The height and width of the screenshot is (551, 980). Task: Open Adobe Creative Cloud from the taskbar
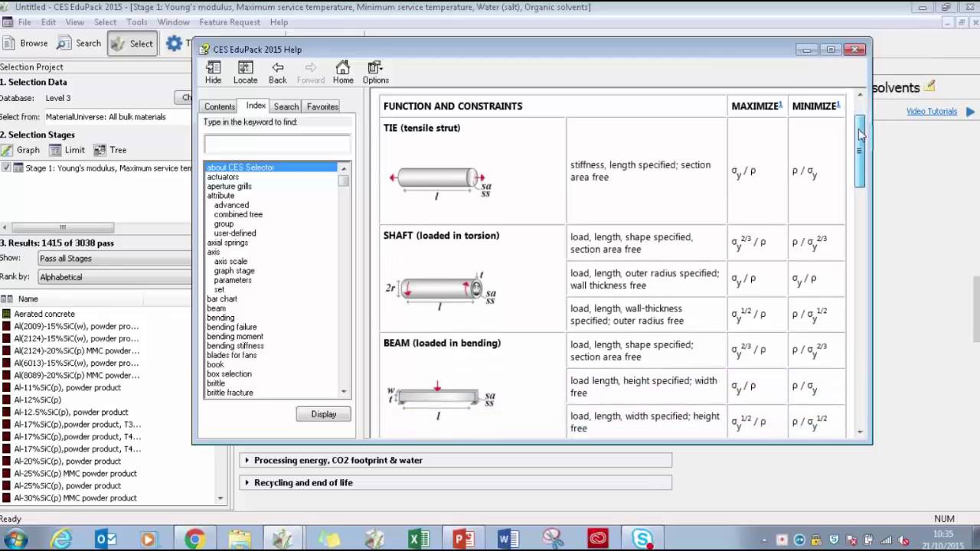pos(597,539)
